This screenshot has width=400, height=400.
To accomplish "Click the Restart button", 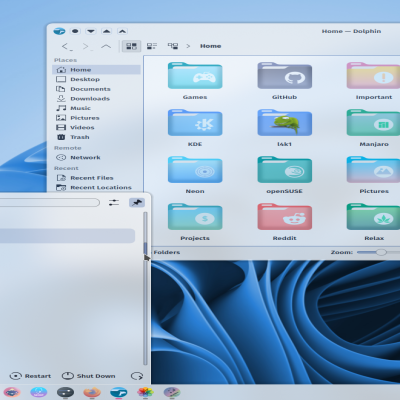I will click(x=30, y=376).
